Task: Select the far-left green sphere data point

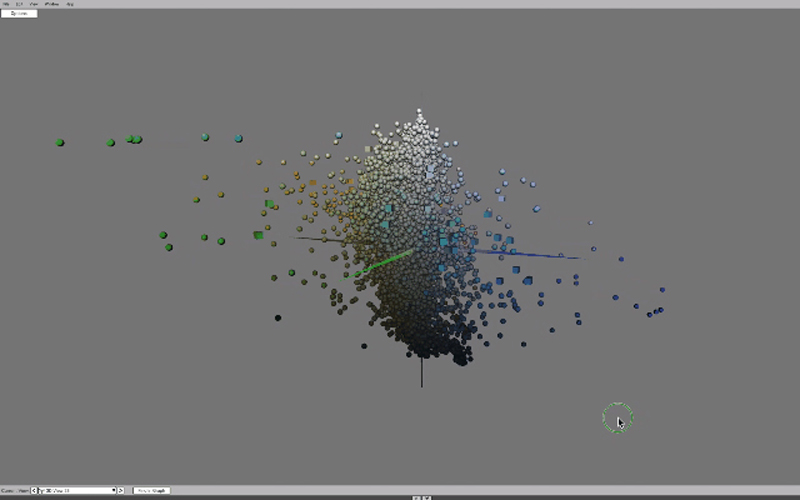Action: pyautogui.click(x=60, y=143)
